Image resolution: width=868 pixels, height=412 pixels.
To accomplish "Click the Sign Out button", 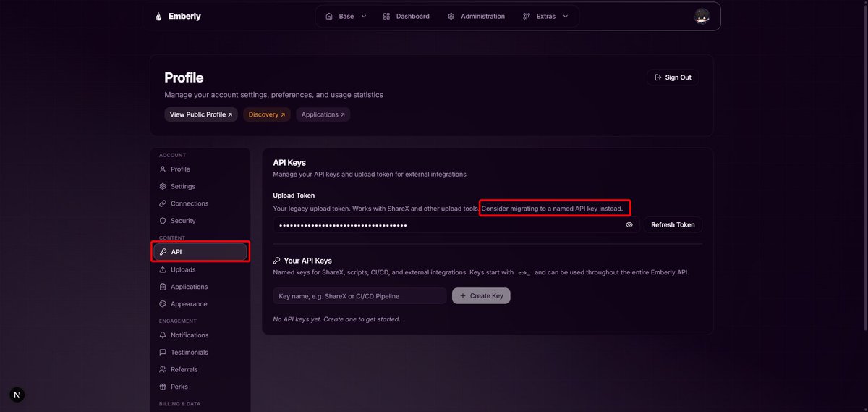I will (673, 77).
